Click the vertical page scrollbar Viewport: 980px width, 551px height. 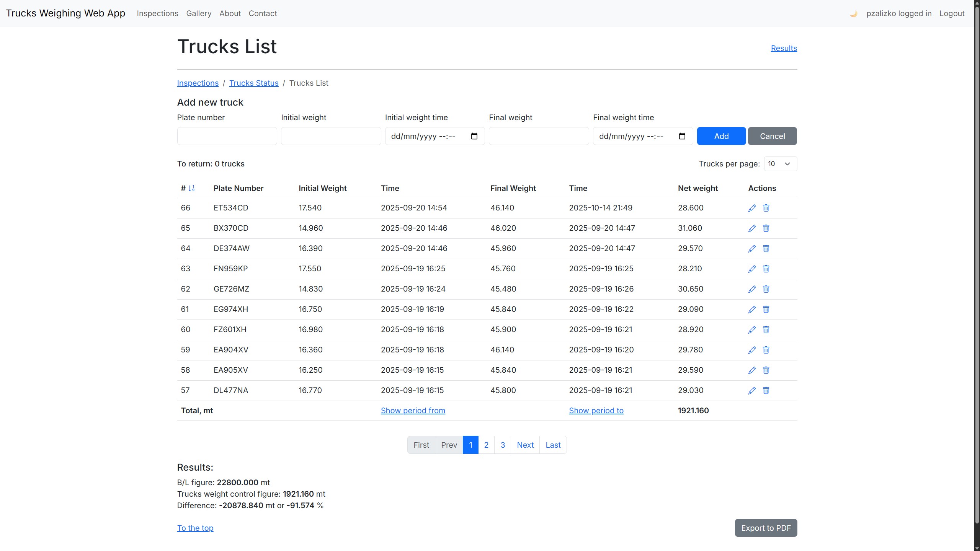tap(977, 268)
